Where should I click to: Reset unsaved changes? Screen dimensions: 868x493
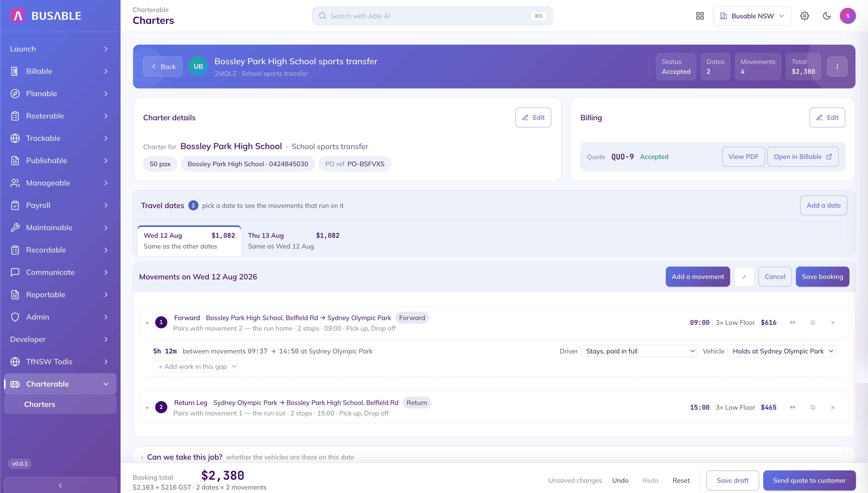(x=681, y=480)
